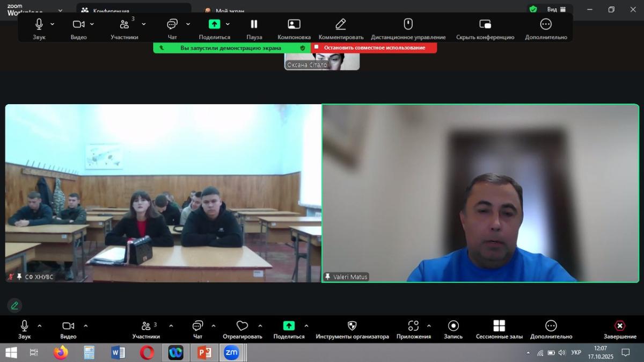
Task: Click the green encryption shield icon
Action: [533, 9]
